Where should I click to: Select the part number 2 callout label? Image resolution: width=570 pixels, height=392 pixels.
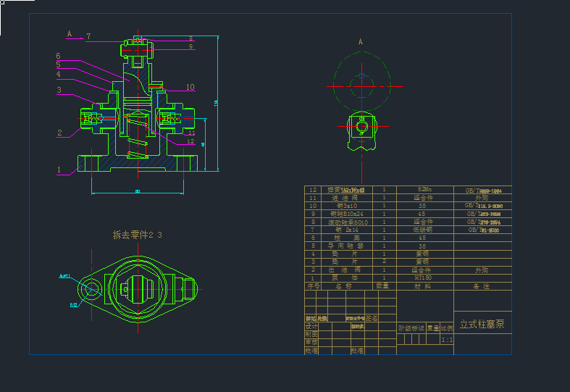click(59, 133)
